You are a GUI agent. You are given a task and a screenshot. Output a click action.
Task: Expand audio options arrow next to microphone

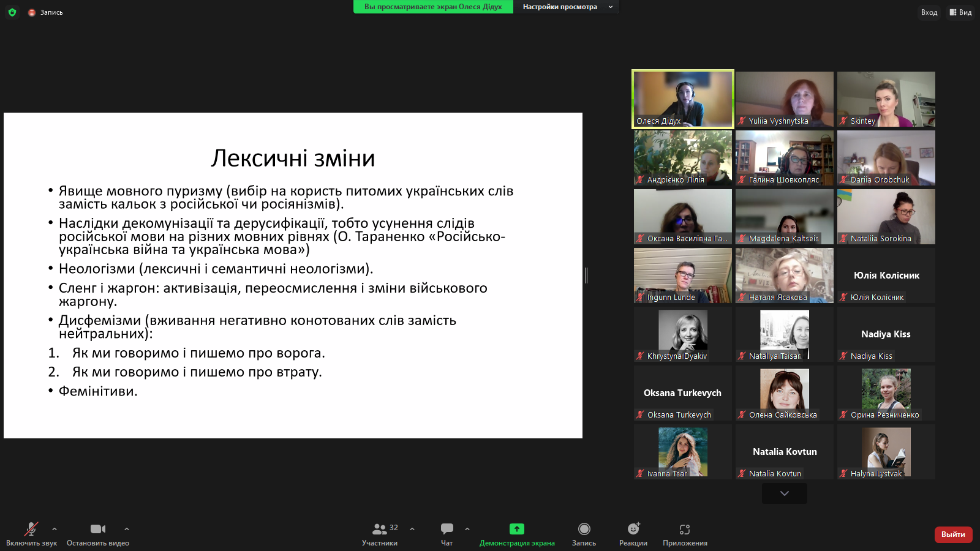click(55, 529)
